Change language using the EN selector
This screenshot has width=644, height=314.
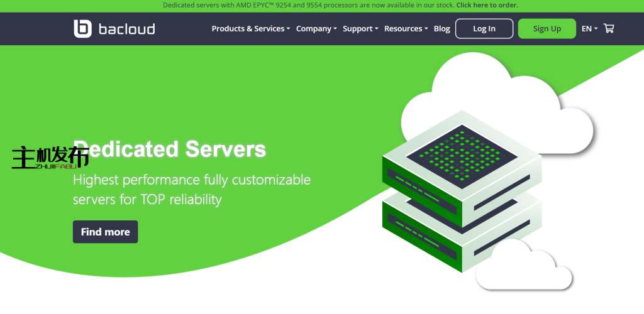click(589, 29)
